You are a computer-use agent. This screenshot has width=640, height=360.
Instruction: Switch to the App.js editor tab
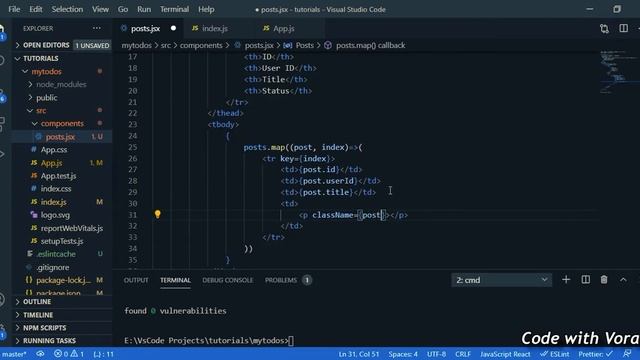tap(284, 29)
